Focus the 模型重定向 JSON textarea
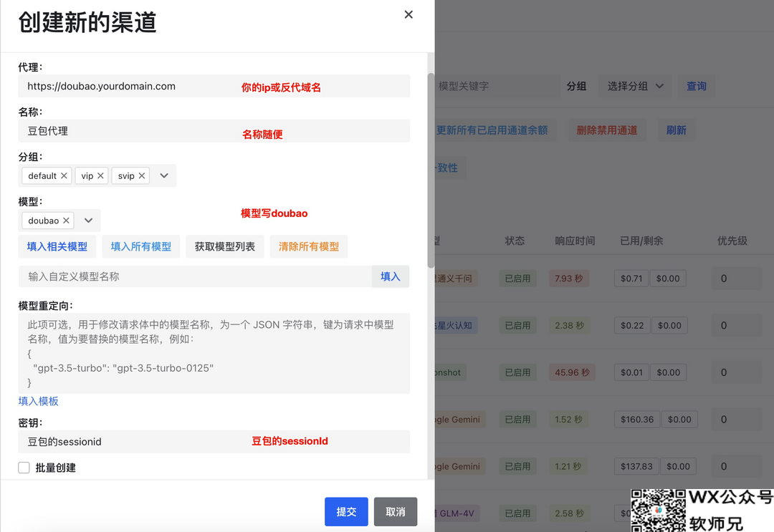This screenshot has height=532, width=774. (214, 353)
